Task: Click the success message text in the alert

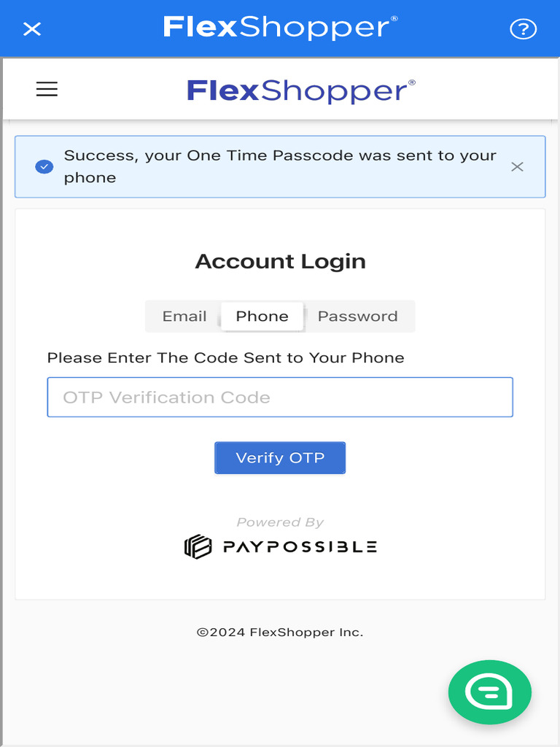Action: 280,166
